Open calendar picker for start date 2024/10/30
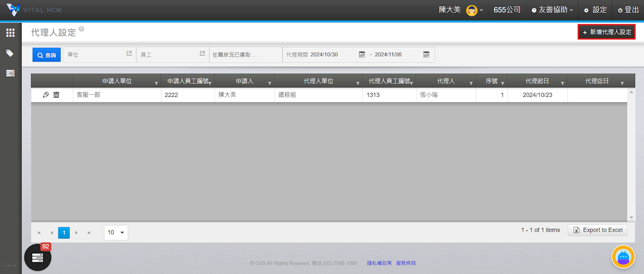The height and width of the screenshot is (274, 644). [362, 54]
